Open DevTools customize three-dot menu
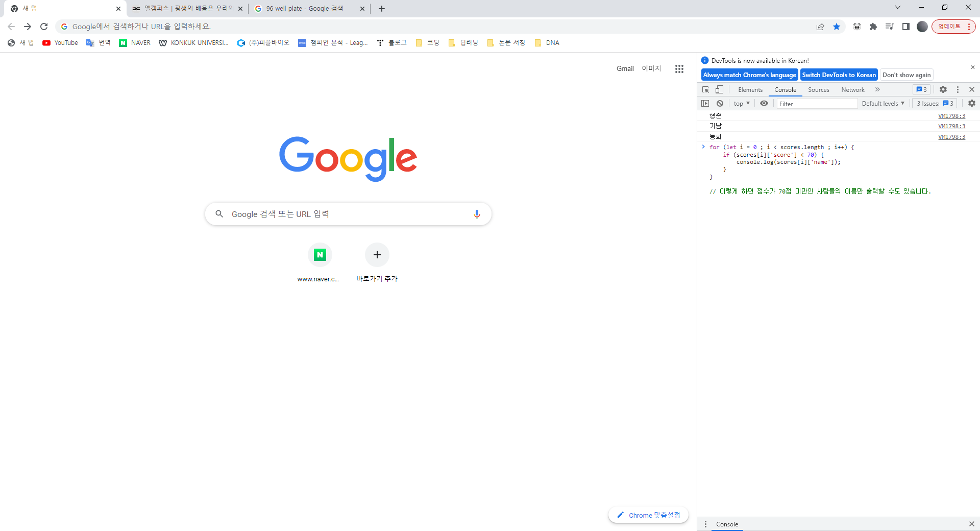Image resolution: width=980 pixels, height=531 pixels. 958,89
